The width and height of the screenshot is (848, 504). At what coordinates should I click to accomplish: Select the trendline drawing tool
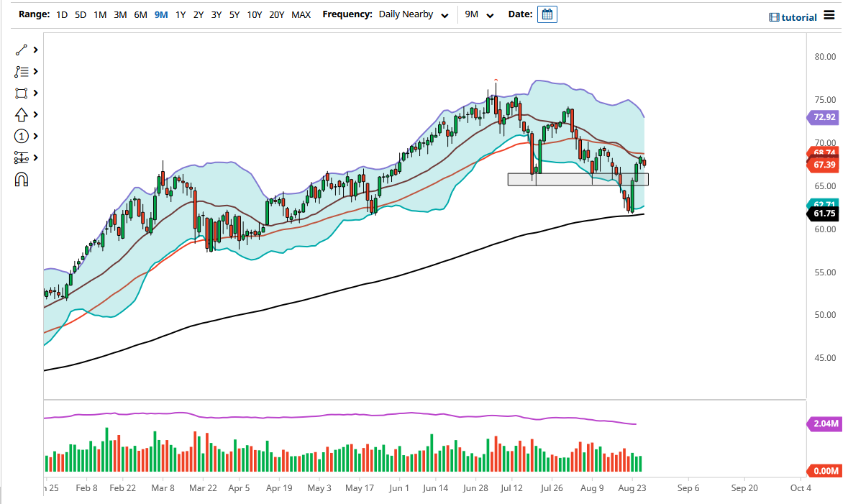pyautogui.click(x=20, y=50)
